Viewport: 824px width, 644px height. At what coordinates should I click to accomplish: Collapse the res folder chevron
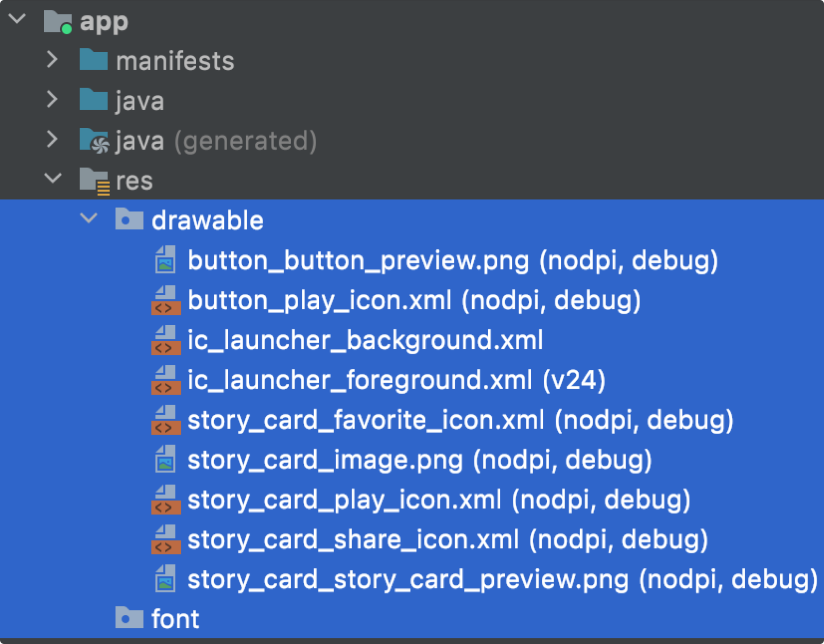point(53,178)
